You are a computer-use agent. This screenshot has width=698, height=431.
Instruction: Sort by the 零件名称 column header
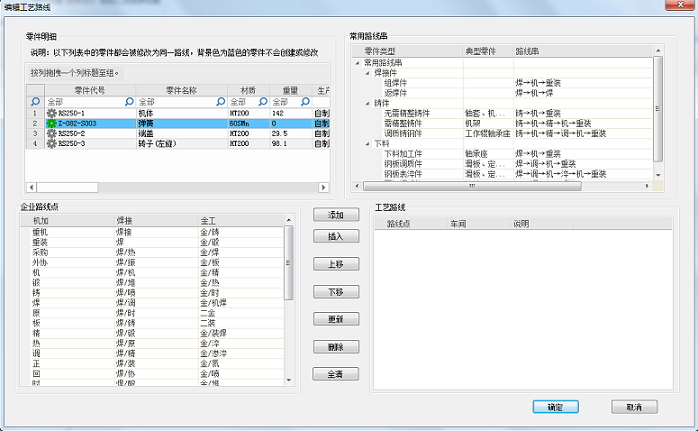[181, 90]
